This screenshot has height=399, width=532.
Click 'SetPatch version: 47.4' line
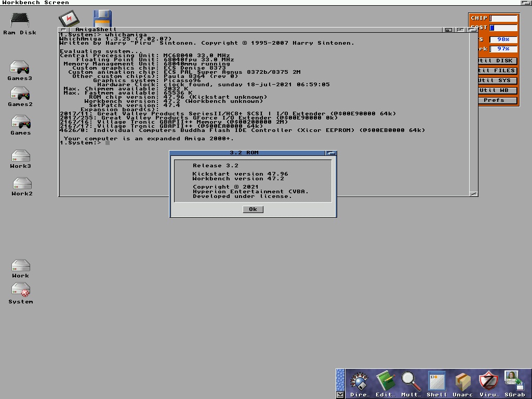click(x=135, y=105)
